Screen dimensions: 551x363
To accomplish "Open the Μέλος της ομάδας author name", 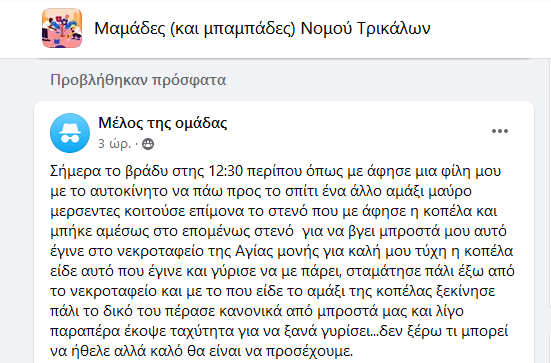I will click(163, 123).
